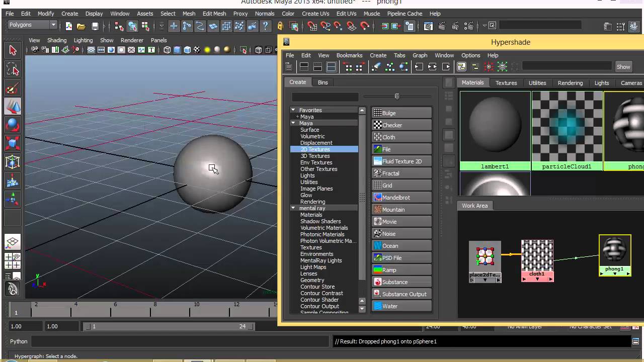This screenshot has height=362, width=644.
Task: Open place2dTexture node bottom arrow
Action: [485, 280]
